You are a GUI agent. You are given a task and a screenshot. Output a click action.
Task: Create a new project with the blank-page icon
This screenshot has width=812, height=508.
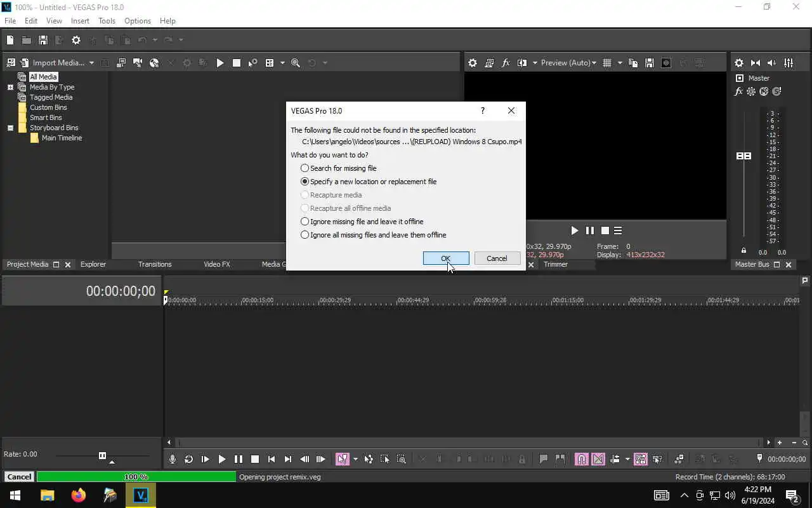tap(10, 40)
